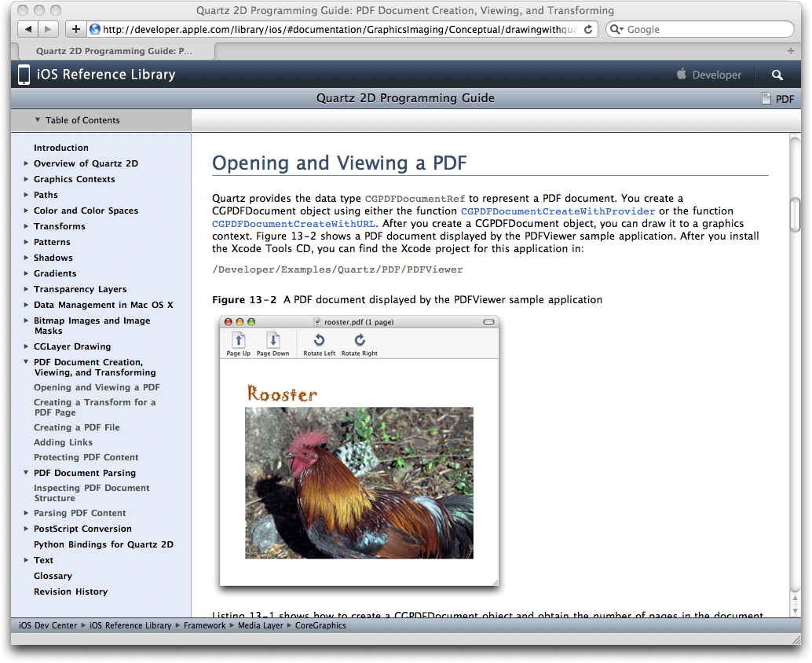Download the guide via the PDF icon
Screen dimensions: 812x663
pyautogui.click(x=777, y=98)
